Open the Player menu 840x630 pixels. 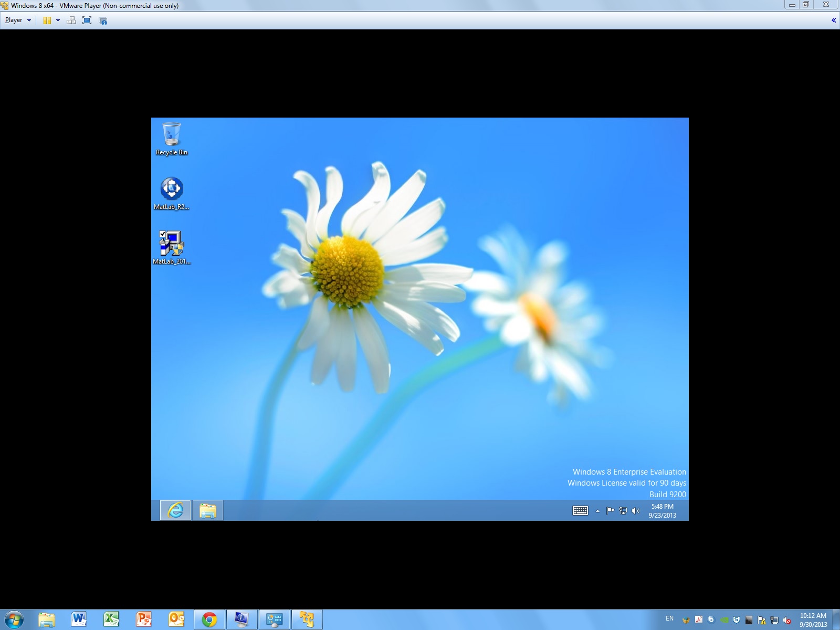click(x=18, y=20)
